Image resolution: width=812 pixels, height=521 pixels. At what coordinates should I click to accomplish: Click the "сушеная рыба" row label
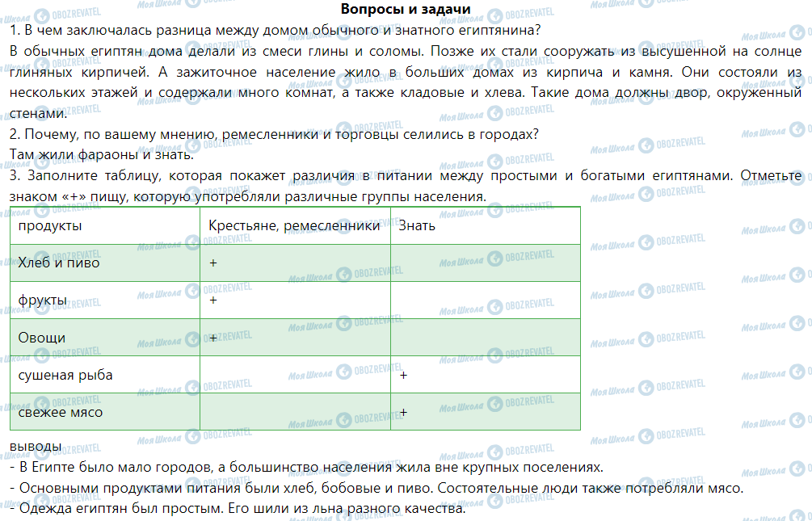[65, 376]
